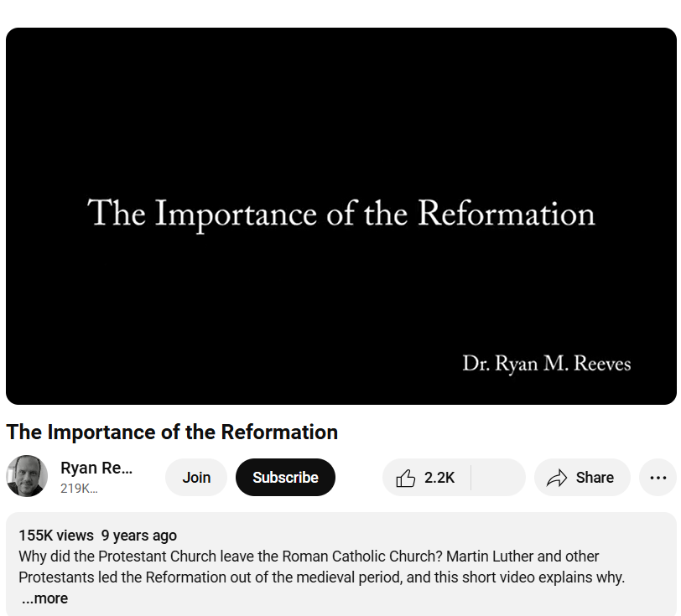
Task: Click 'Dr. Ryan M. Reeves' in the video frame
Action: click(546, 364)
